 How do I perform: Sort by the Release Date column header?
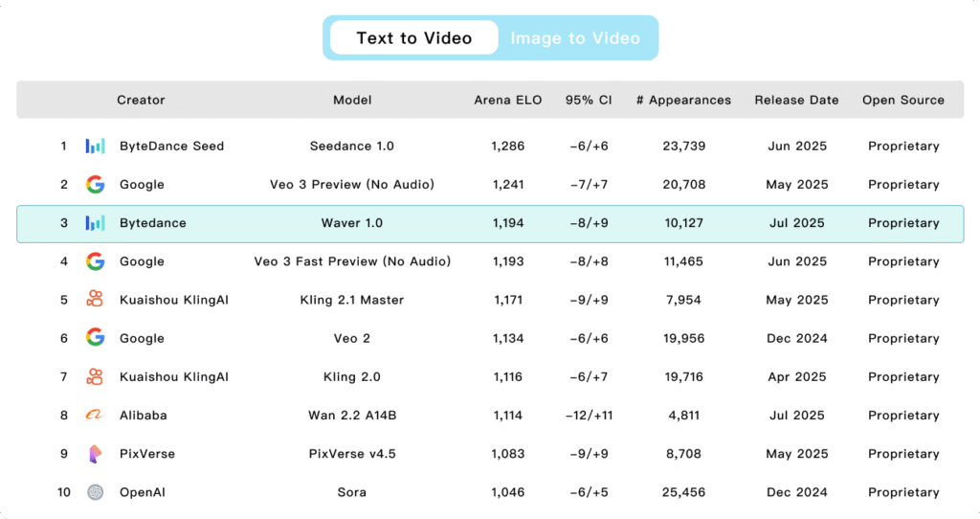click(796, 100)
